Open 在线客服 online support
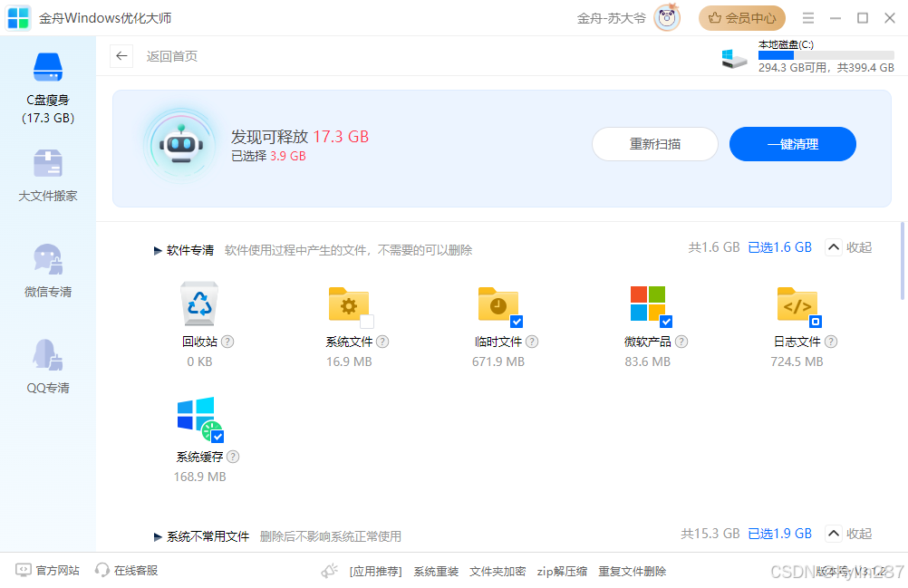The width and height of the screenshot is (908, 588). (127, 571)
